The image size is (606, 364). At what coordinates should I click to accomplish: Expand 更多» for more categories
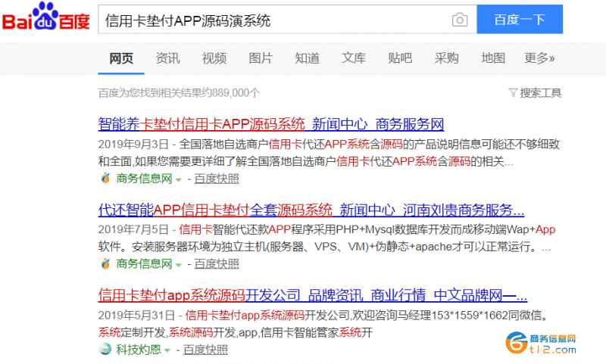(539, 58)
